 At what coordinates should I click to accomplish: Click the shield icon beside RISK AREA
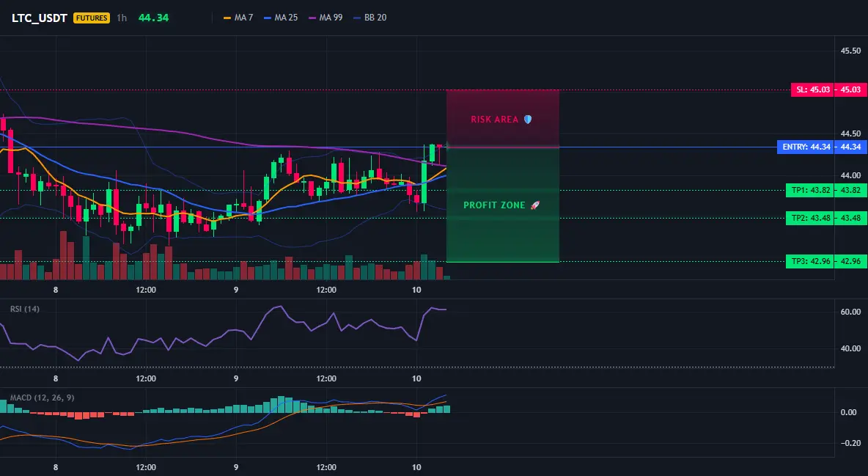click(x=528, y=119)
